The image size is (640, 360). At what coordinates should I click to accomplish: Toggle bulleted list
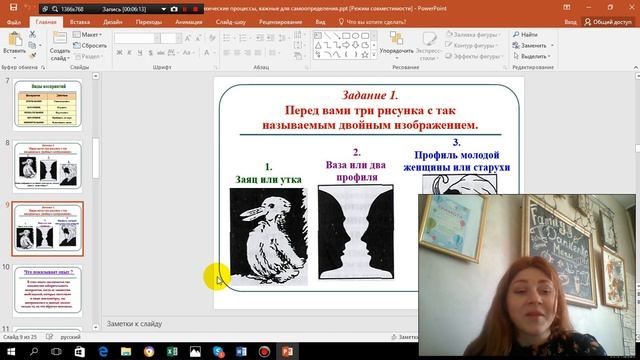pyautogui.click(x=227, y=38)
